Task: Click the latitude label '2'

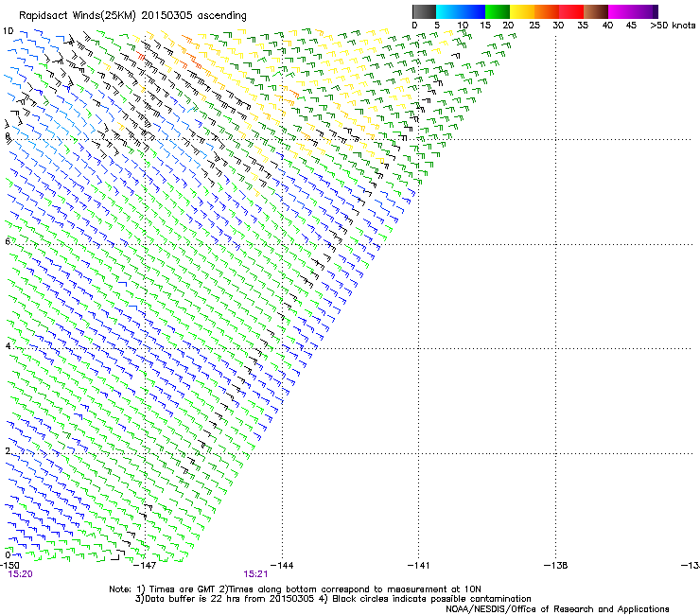Action: coord(8,451)
